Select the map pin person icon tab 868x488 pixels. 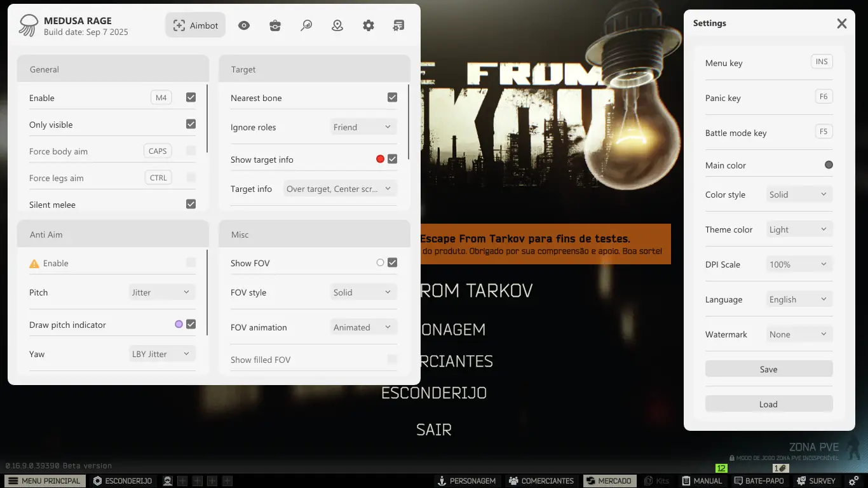[x=337, y=25]
